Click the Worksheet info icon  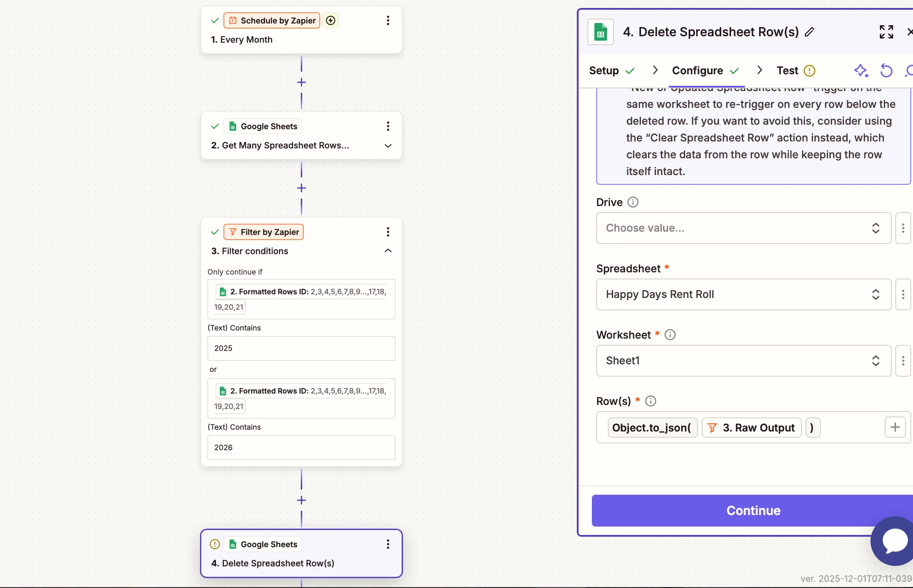pos(670,335)
